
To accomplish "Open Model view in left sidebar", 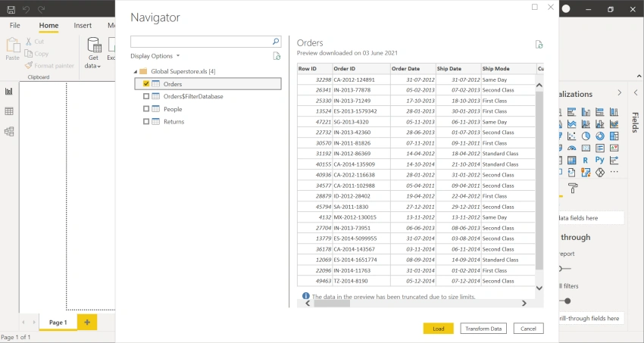I will point(8,131).
